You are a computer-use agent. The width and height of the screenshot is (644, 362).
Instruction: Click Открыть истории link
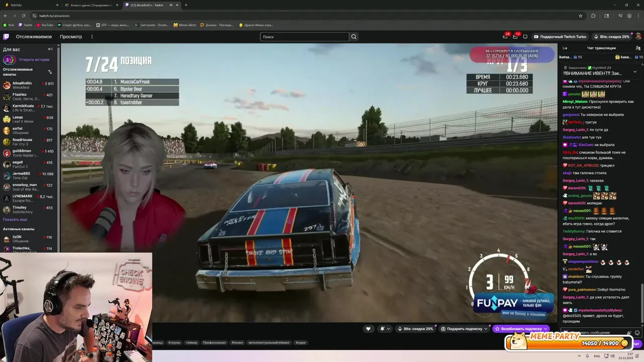click(x=34, y=60)
